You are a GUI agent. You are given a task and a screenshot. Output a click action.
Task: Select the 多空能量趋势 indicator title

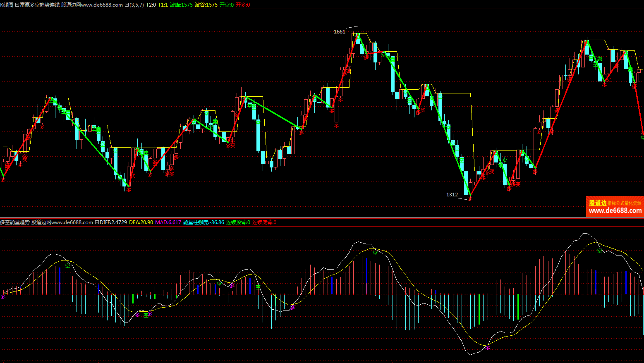(x=15, y=222)
